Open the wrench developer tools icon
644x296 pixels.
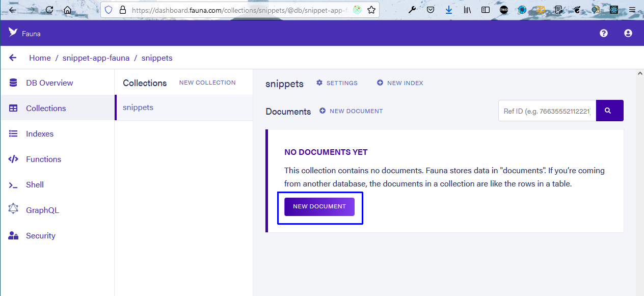[x=412, y=10]
